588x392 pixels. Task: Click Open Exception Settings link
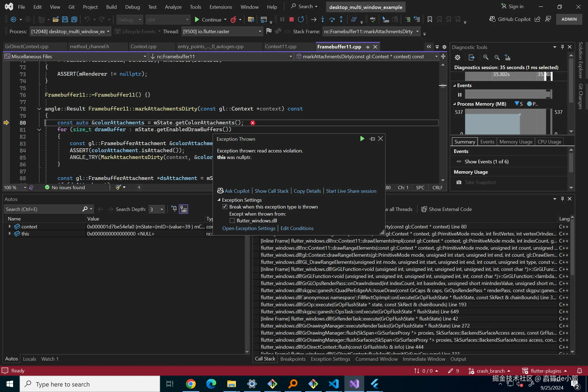[249, 228]
